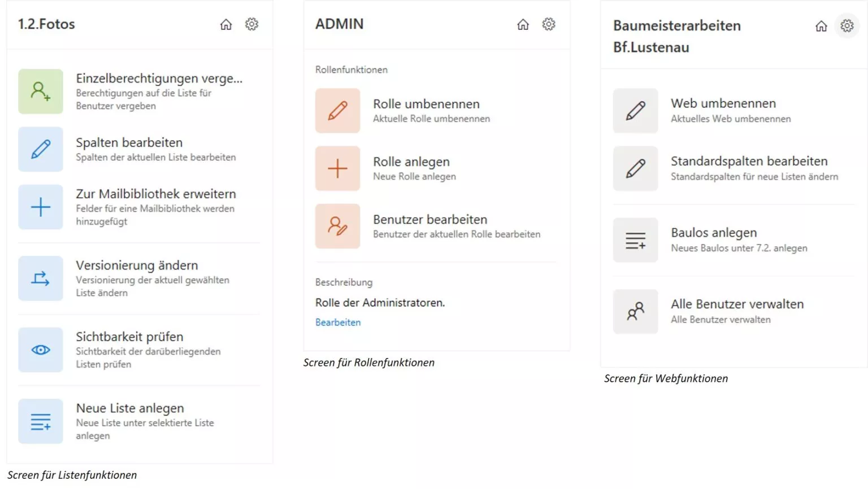Open the Bearbeiten link under Beschreibung

338,322
